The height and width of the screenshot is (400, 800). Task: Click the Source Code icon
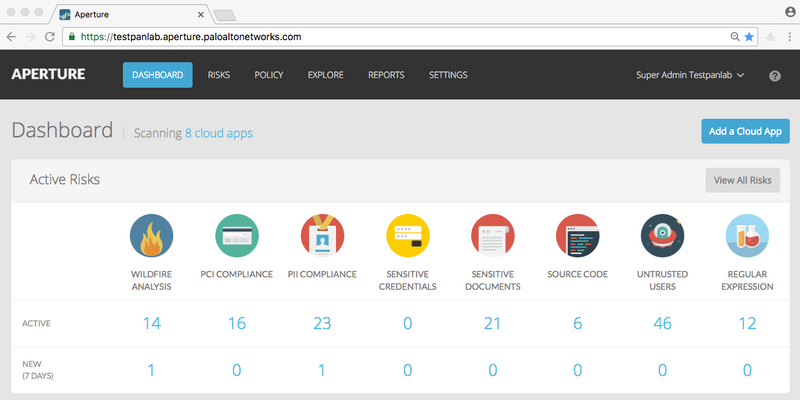578,236
